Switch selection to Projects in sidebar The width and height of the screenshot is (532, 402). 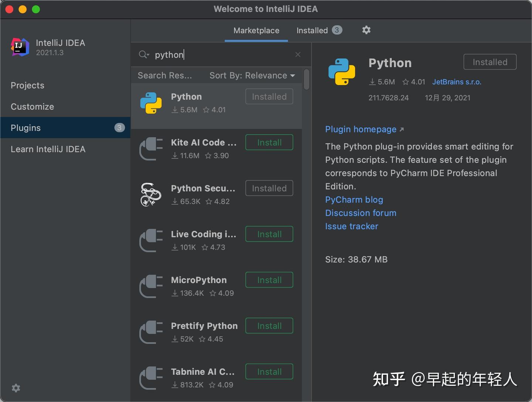tap(27, 85)
